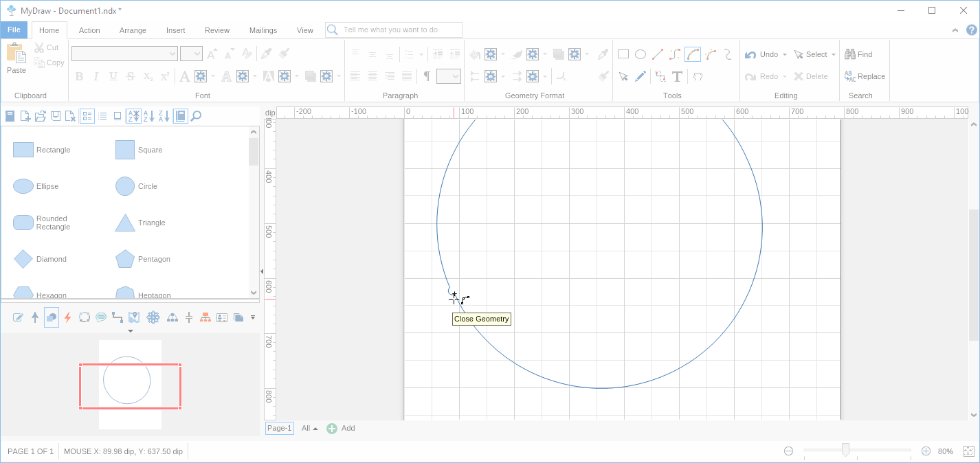This screenshot has width=980, height=463.
Task: Zoom out with the minus icon
Action: [x=789, y=451]
